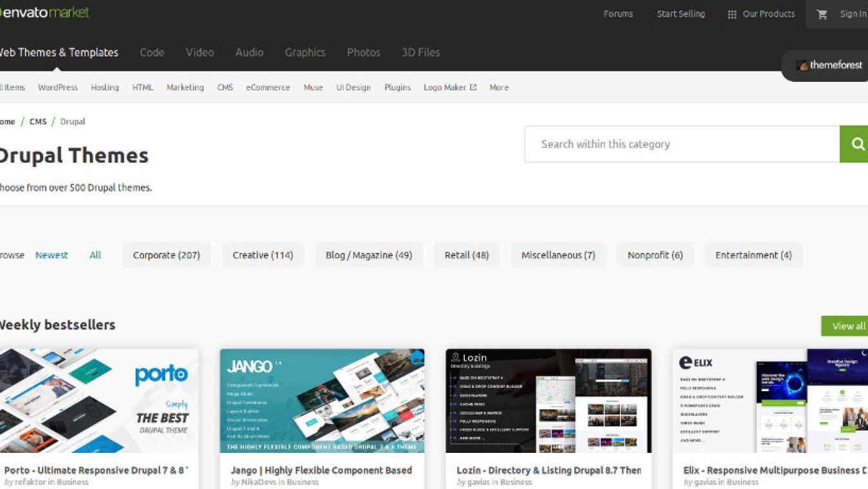Open the Forums link
Viewport: 868px width, 489px height.
(x=618, y=14)
